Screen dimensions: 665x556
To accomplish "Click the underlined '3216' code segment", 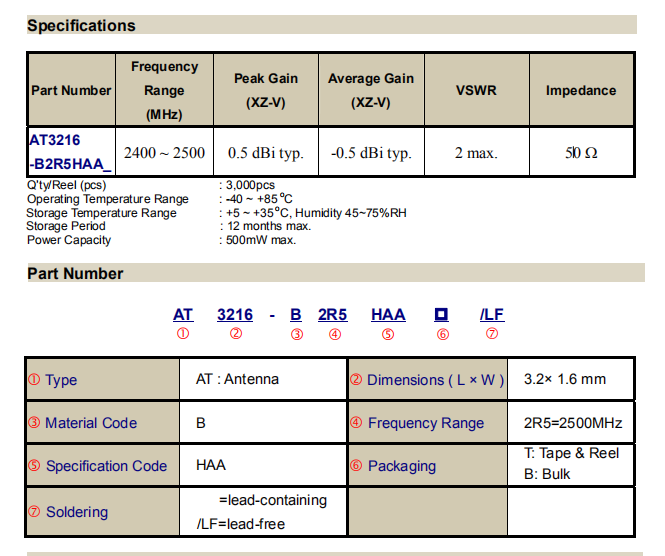I will click(235, 315).
